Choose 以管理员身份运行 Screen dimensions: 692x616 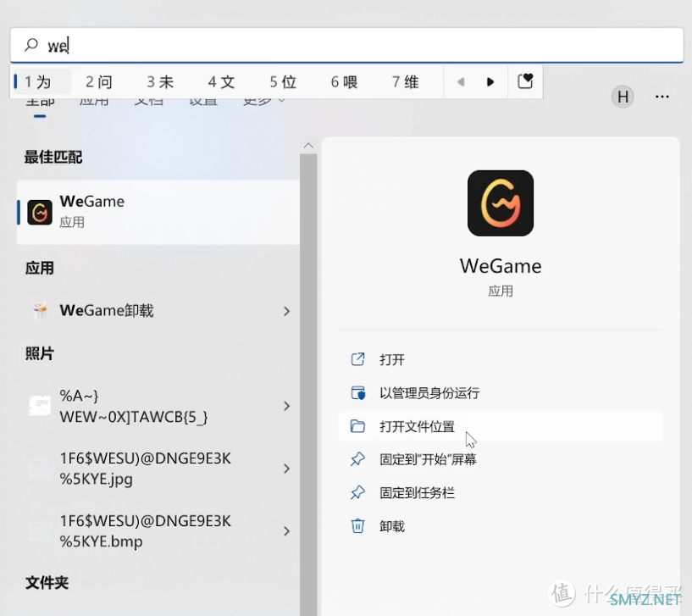coord(501,392)
